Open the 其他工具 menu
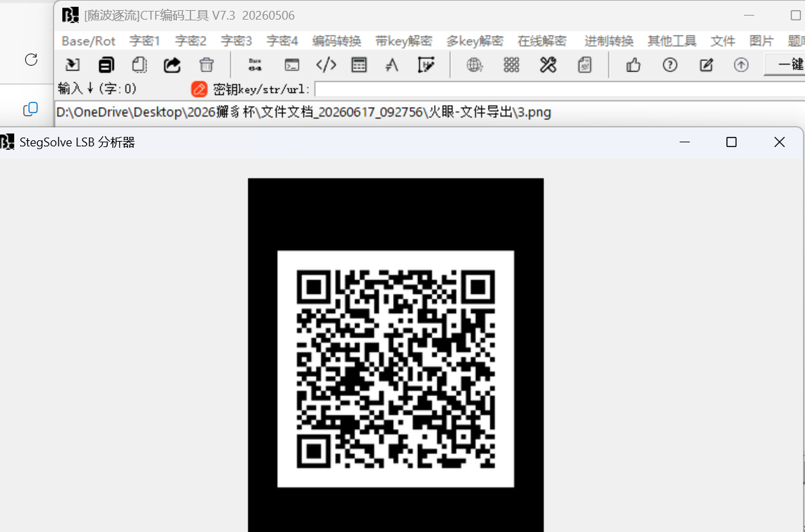 [x=672, y=41]
